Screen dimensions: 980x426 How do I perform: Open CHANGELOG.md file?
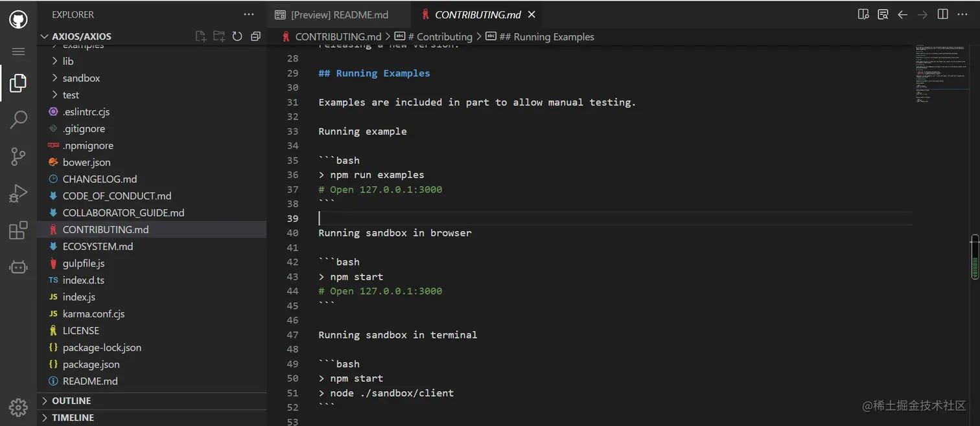(x=152, y=179)
